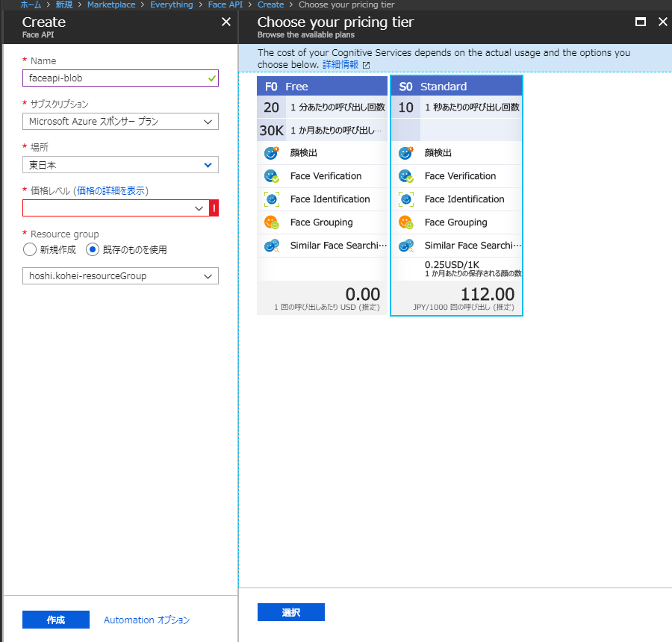Click Face Verification text in the Standard plan
This screenshot has height=642, width=672.
tap(460, 176)
